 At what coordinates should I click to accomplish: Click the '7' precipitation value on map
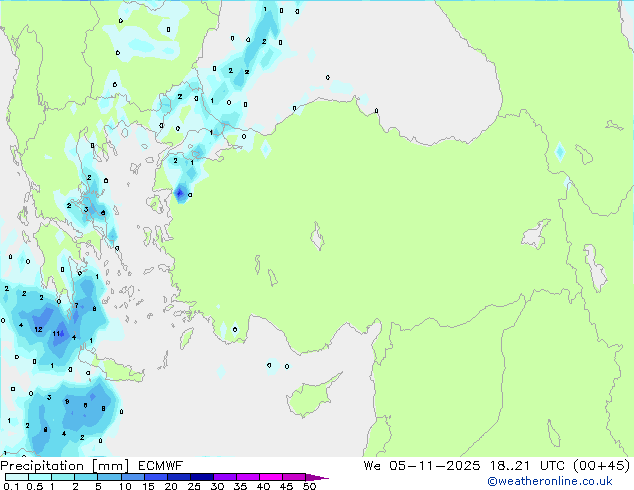coord(76,306)
